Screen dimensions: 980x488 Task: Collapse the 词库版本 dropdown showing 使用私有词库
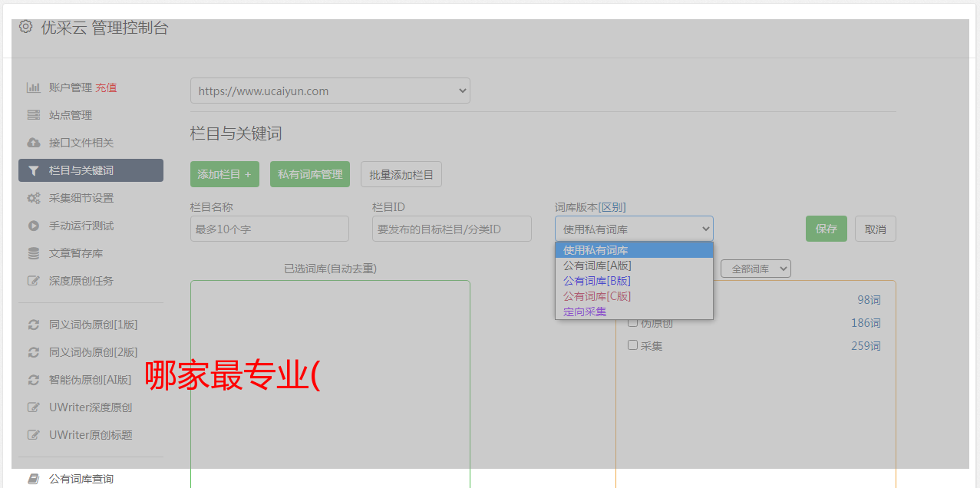(634, 229)
